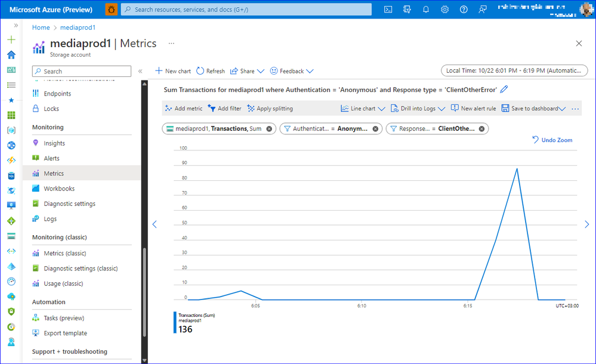This screenshot has height=364, width=596.
Task: Edit the chart title with pencil icon
Action: click(x=504, y=90)
